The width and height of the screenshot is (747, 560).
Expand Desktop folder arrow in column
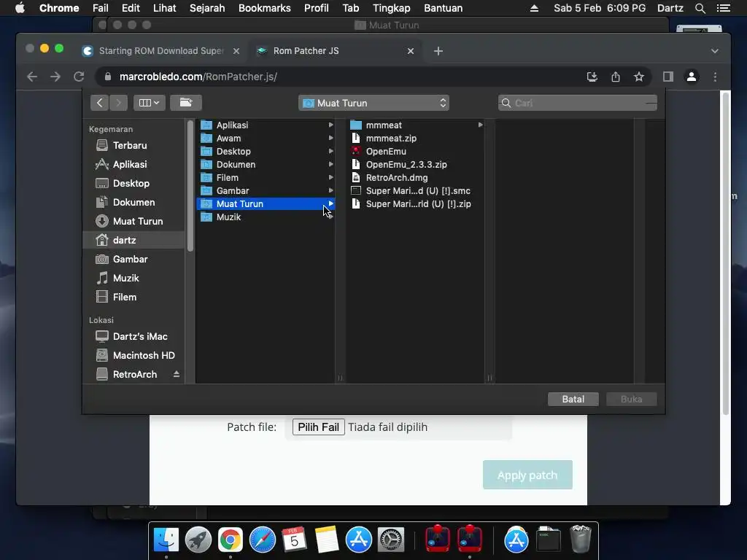[x=330, y=152]
